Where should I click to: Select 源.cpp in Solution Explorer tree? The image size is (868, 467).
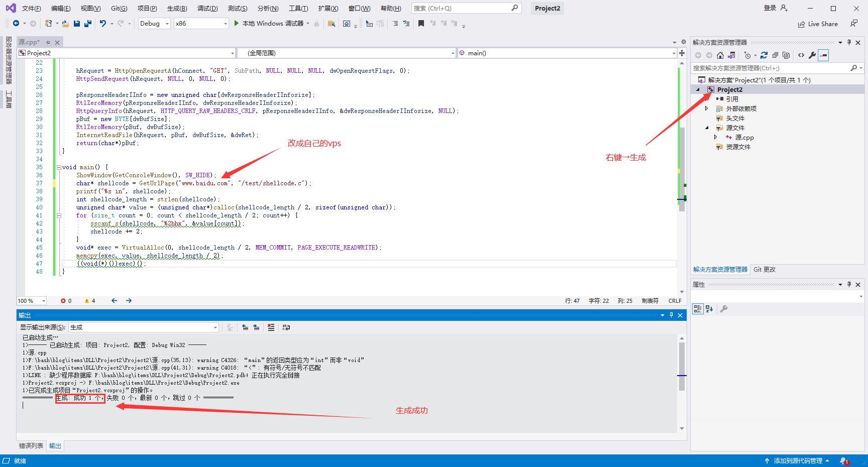click(x=744, y=138)
